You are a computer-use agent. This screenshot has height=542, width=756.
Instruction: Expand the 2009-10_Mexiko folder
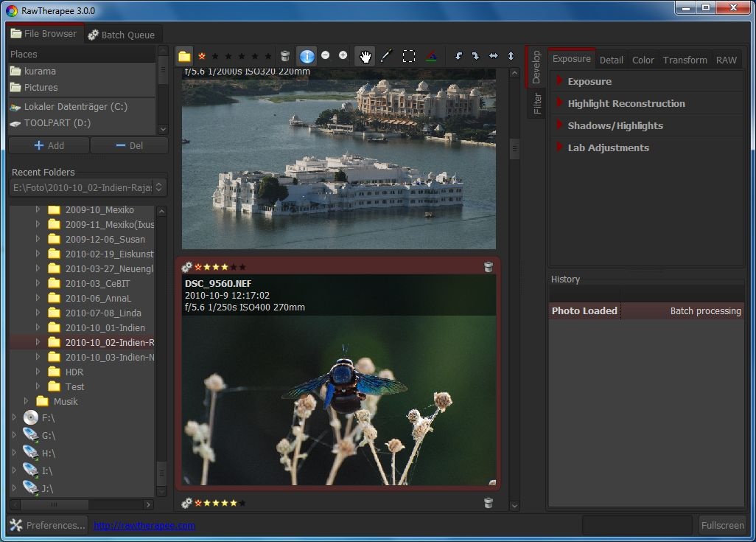(x=38, y=209)
